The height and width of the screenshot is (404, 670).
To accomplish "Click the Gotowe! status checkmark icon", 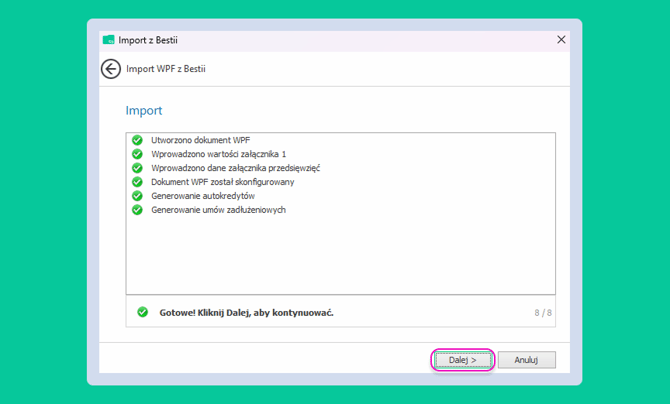I will pos(143,312).
